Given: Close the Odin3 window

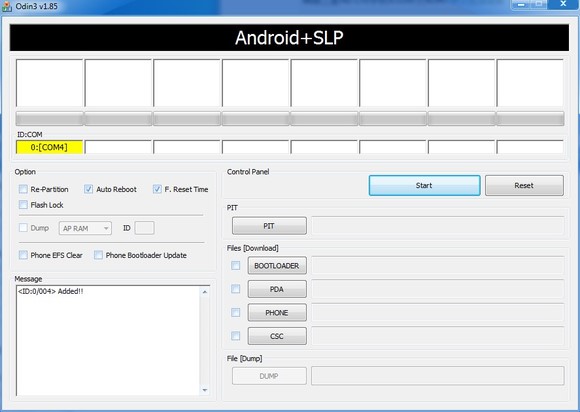Looking at the screenshot, I should (563, 4).
